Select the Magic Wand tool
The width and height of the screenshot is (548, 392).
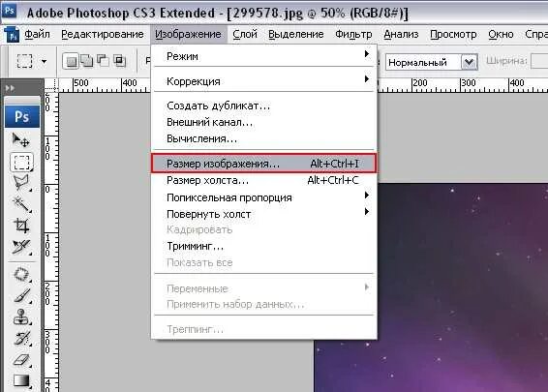[x=21, y=203]
